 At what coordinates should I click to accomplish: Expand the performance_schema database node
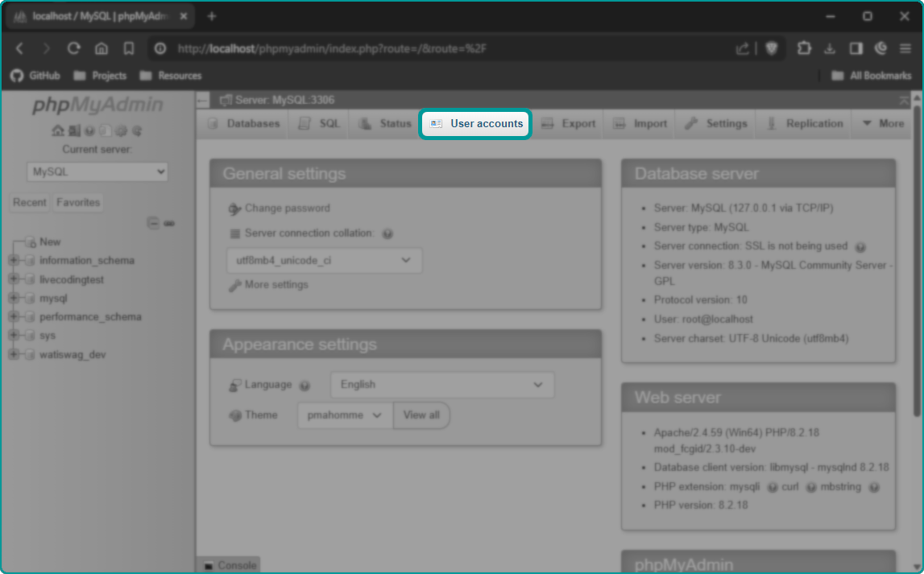14,316
